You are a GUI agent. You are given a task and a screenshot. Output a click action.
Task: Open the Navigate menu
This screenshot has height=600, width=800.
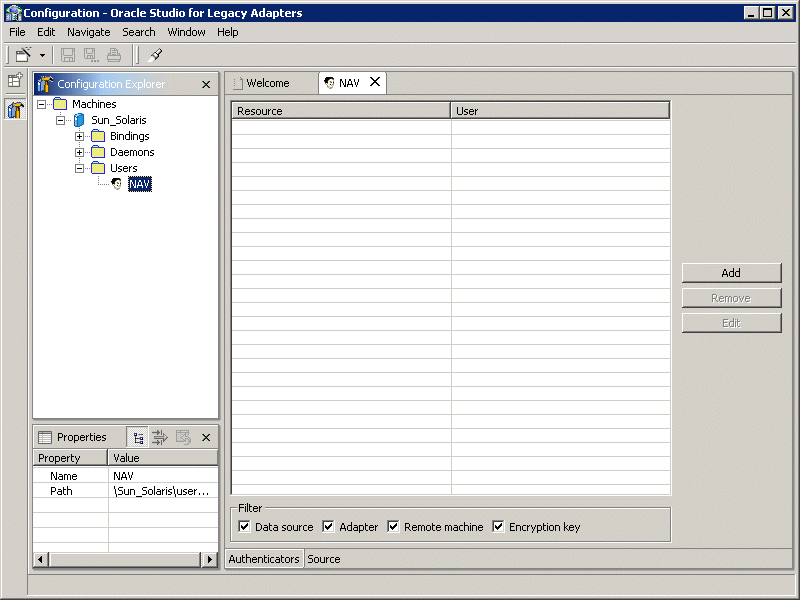89,32
